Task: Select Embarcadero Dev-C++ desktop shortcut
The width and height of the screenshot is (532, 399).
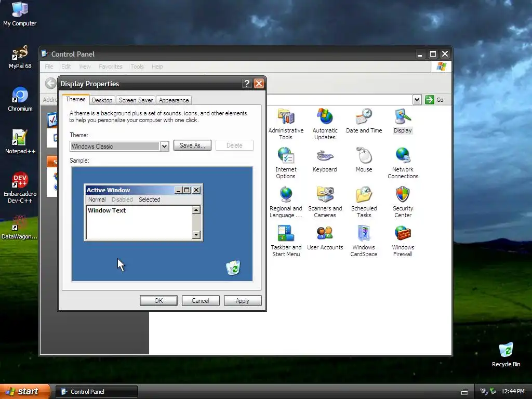Action: pyautogui.click(x=20, y=188)
